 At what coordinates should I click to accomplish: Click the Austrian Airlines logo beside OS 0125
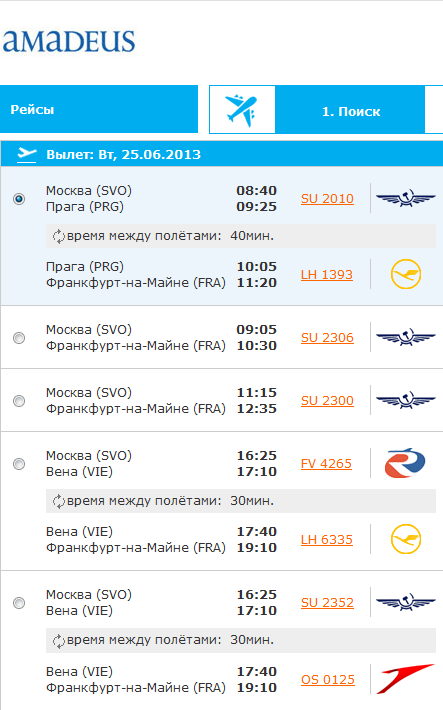point(405,679)
